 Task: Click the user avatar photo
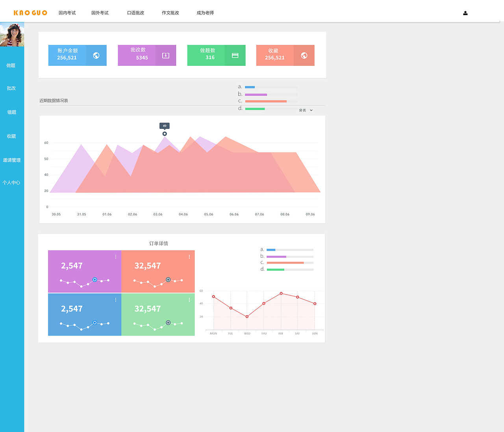coord(12,34)
